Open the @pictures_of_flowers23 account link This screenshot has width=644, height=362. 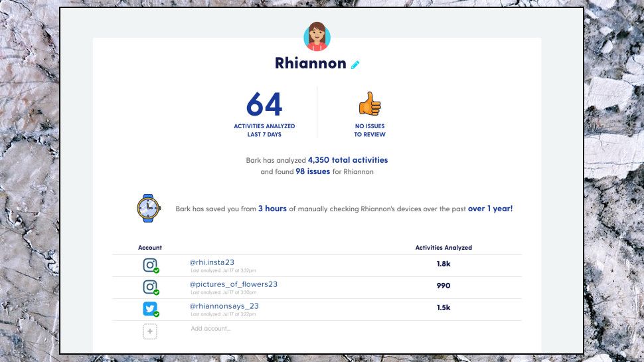[x=233, y=284]
